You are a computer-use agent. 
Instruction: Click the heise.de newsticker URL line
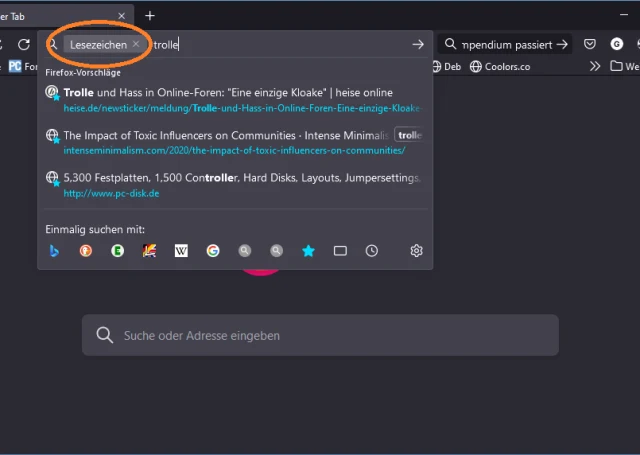242,108
